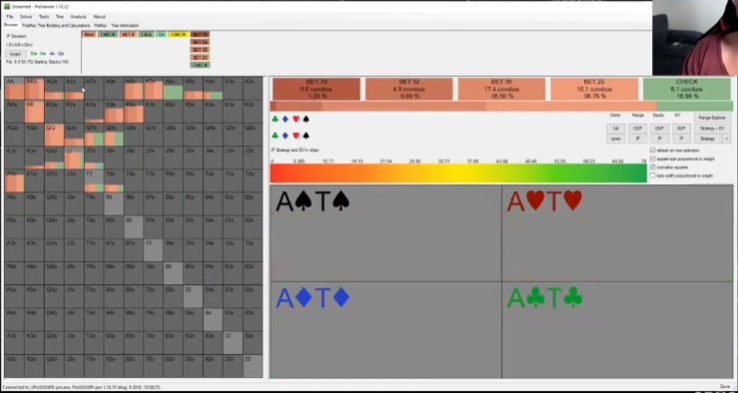Select the BET 35 option in action tree

pyautogui.click(x=200, y=50)
